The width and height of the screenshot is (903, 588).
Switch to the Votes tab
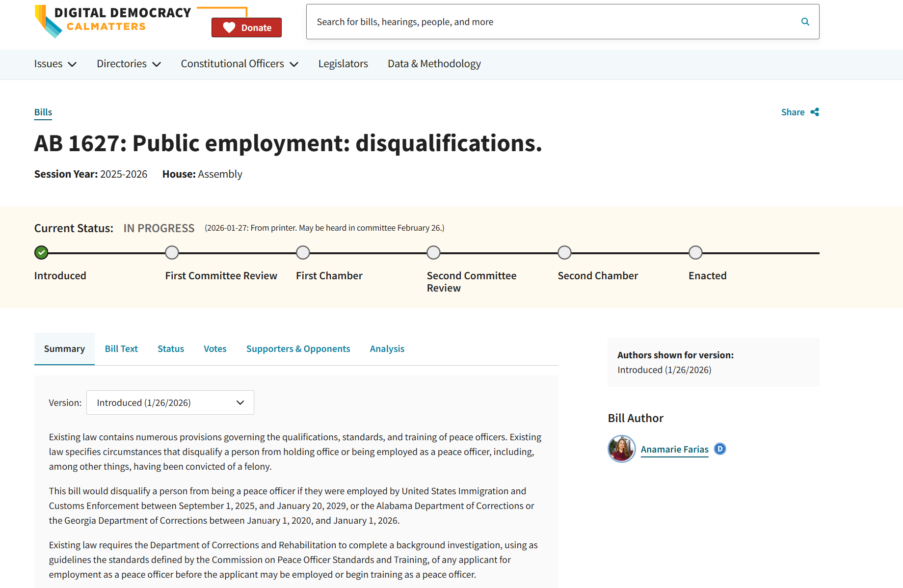pyautogui.click(x=215, y=349)
